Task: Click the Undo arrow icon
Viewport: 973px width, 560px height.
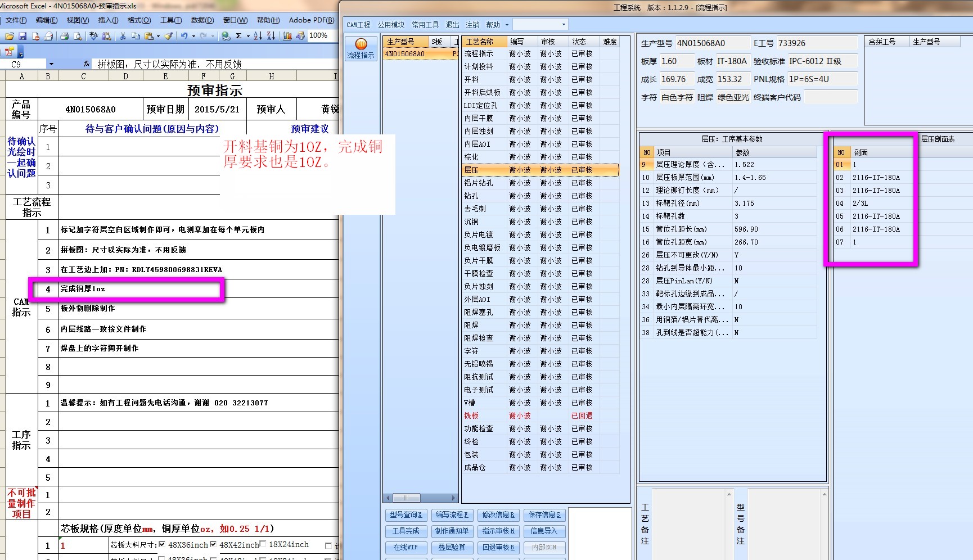Action: pyautogui.click(x=184, y=36)
